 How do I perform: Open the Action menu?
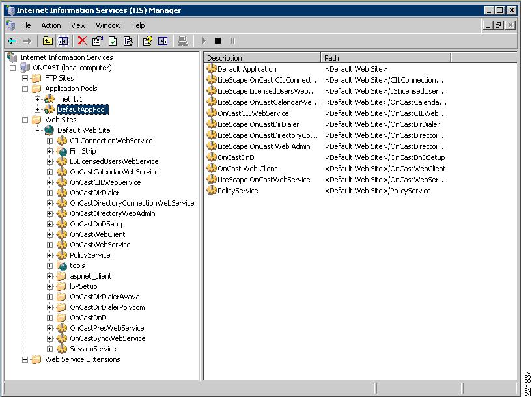51,25
